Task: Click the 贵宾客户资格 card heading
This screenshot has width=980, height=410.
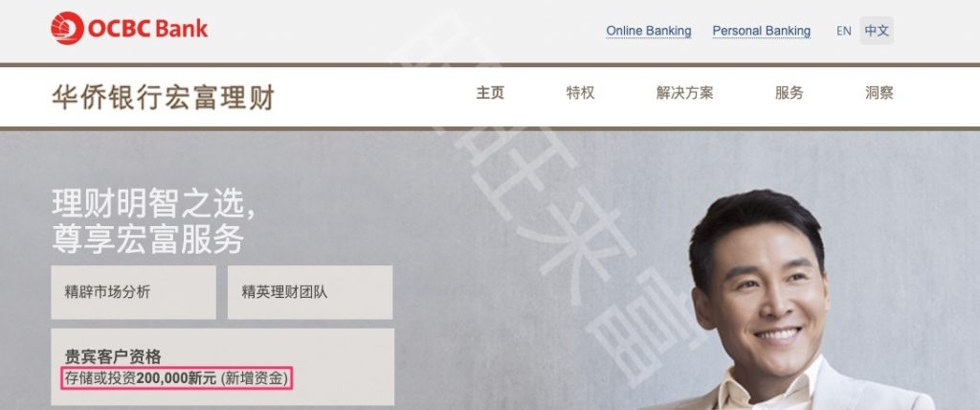Action: click(113, 356)
